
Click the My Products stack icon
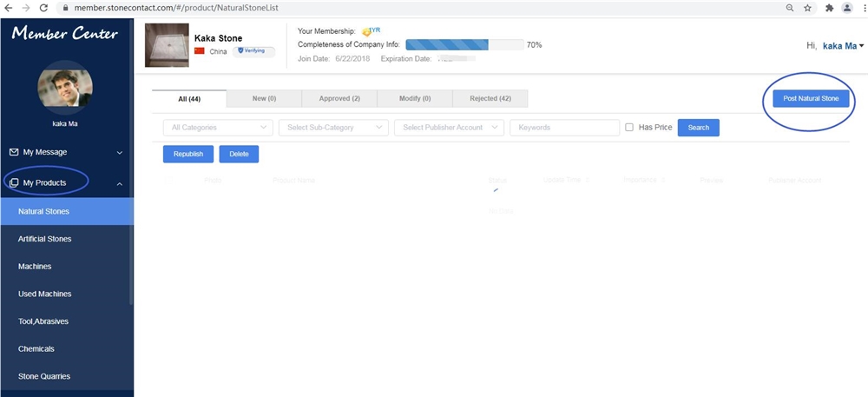click(x=14, y=182)
